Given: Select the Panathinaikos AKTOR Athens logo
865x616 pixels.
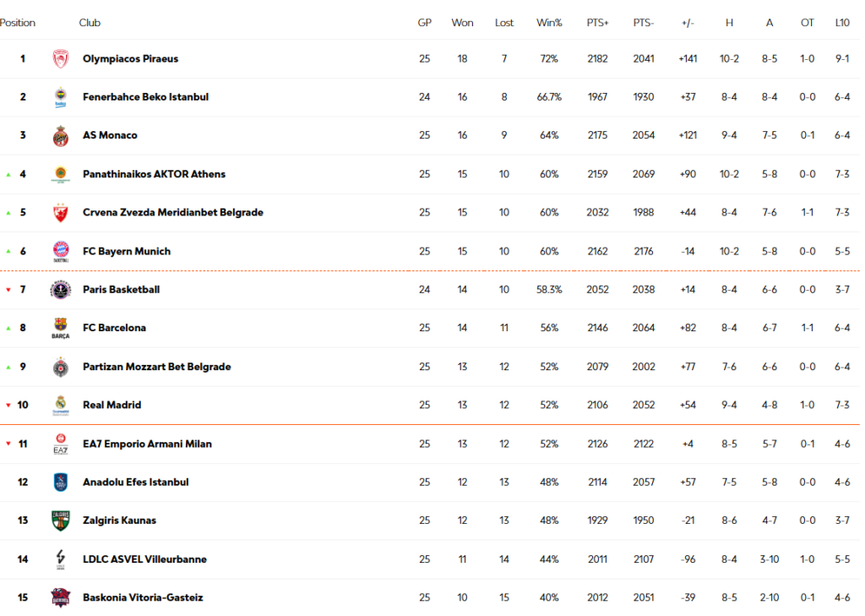Looking at the screenshot, I should tap(61, 174).
